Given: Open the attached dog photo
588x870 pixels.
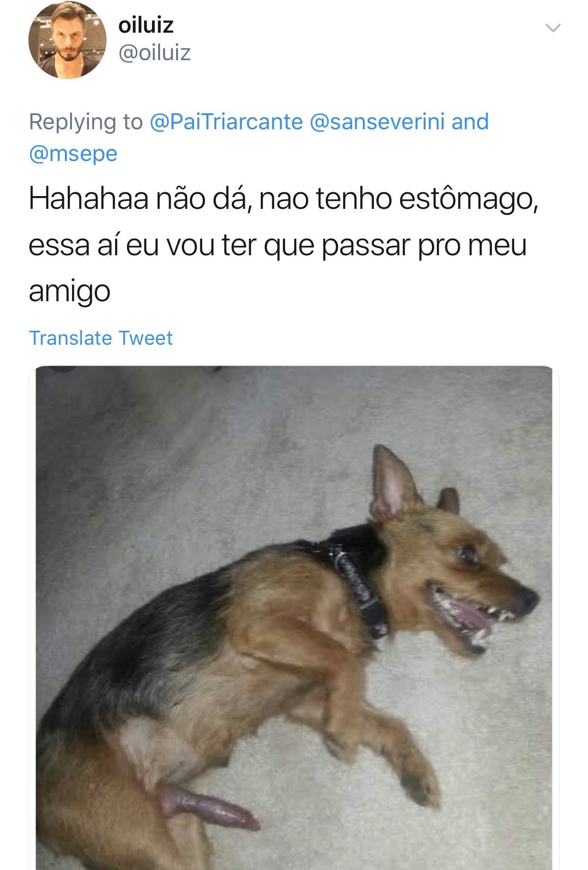Looking at the screenshot, I should (x=294, y=618).
